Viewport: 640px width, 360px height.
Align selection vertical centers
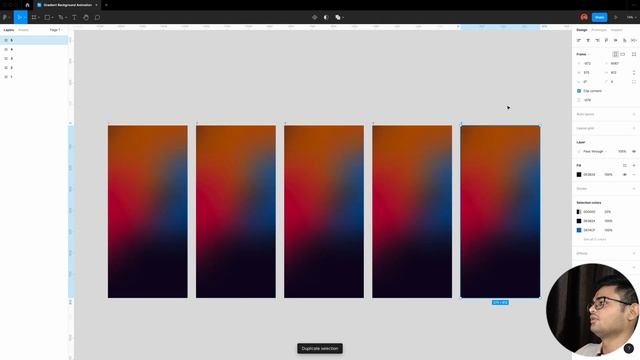coord(616,40)
